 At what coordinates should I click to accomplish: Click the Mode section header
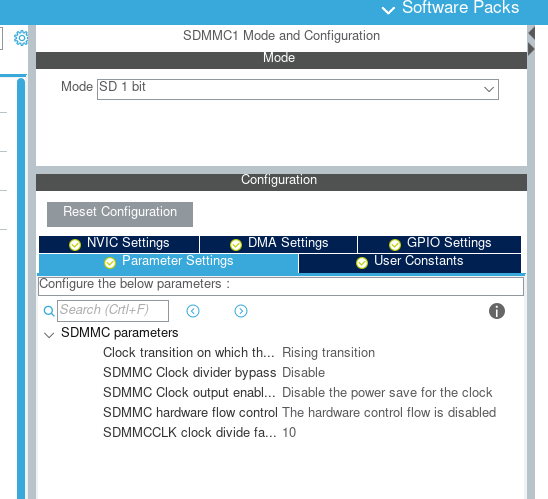click(x=281, y=60)
